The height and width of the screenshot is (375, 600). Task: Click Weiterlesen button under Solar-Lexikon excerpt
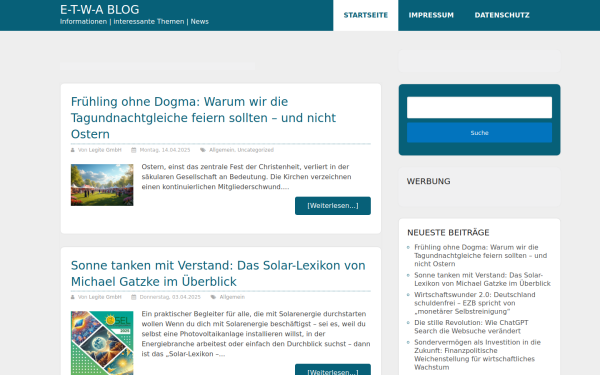click(333, 370)
